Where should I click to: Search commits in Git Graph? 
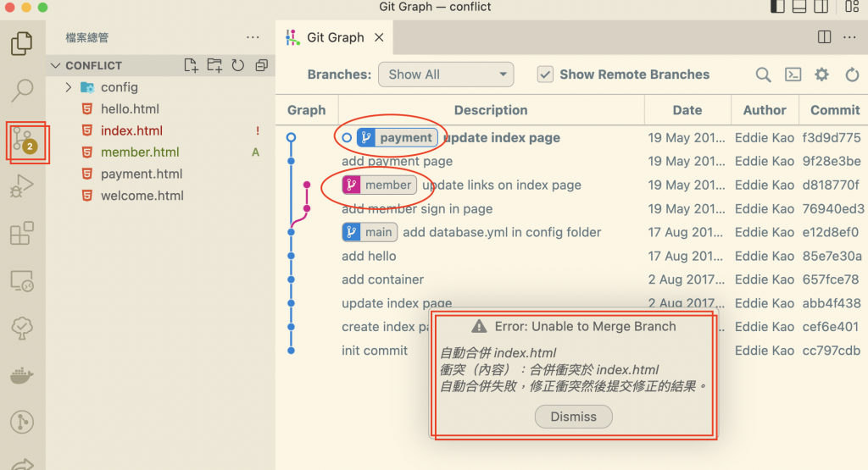[764, 75]
